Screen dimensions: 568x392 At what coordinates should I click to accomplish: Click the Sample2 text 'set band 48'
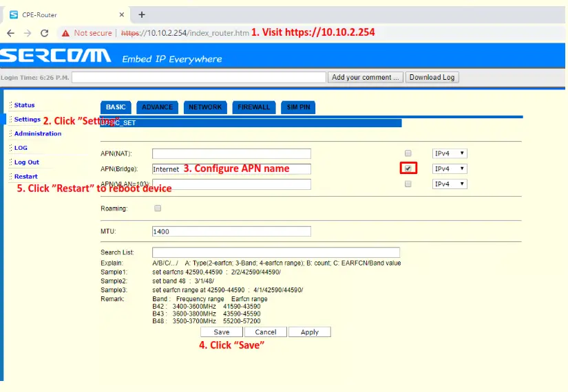pos(169,281)
